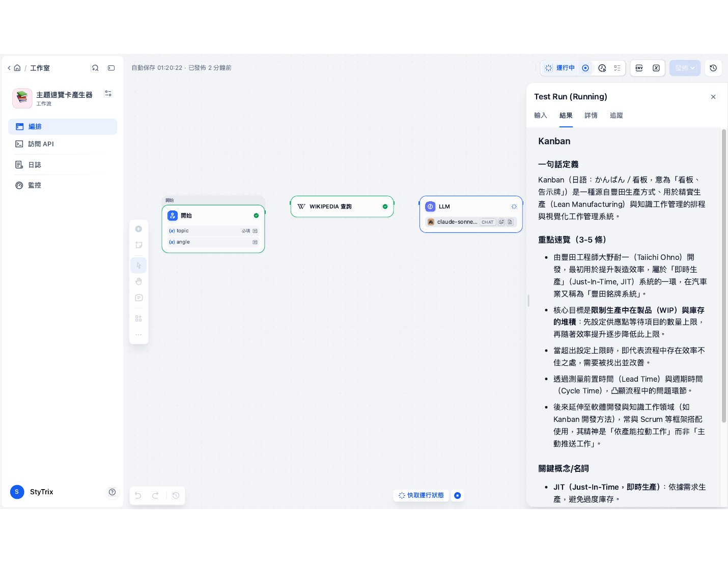The height and width of the screenshot is (563, 728).
Task: Open the ENV environment variables panel
Action: point(639,68)
